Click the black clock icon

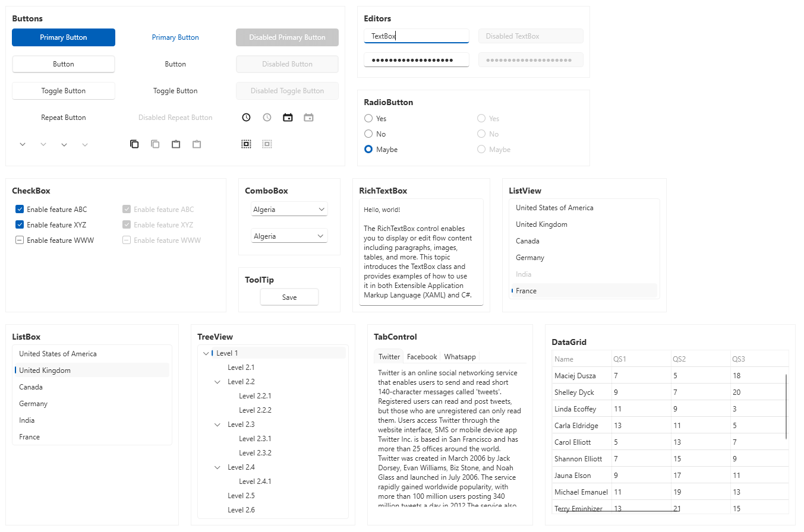tap(246, 118)
